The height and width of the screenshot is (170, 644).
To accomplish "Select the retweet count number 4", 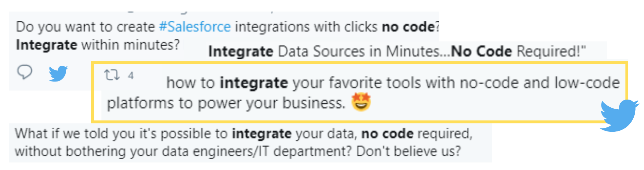I will (130, 75).
